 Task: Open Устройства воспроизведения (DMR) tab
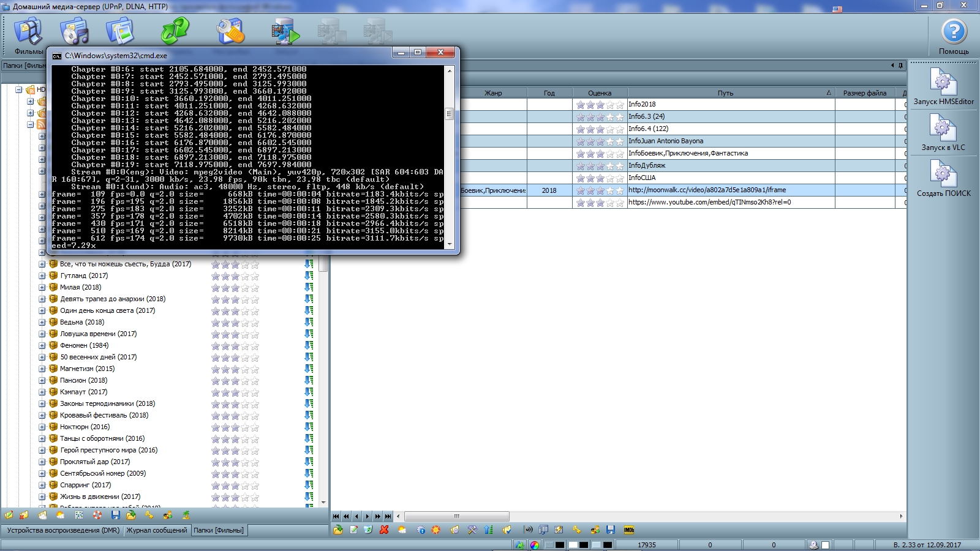[x=63, y=530]
